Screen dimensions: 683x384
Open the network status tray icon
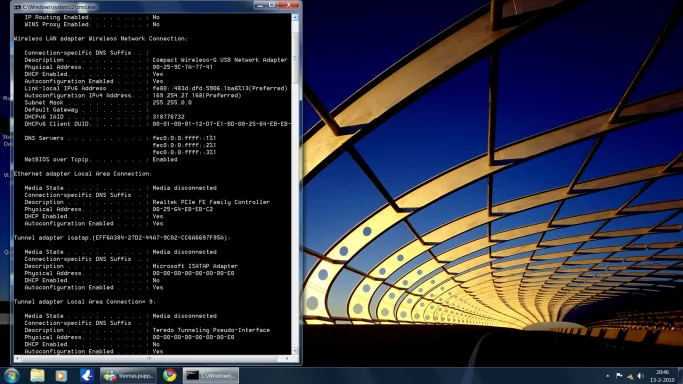[x=630, y=376]
